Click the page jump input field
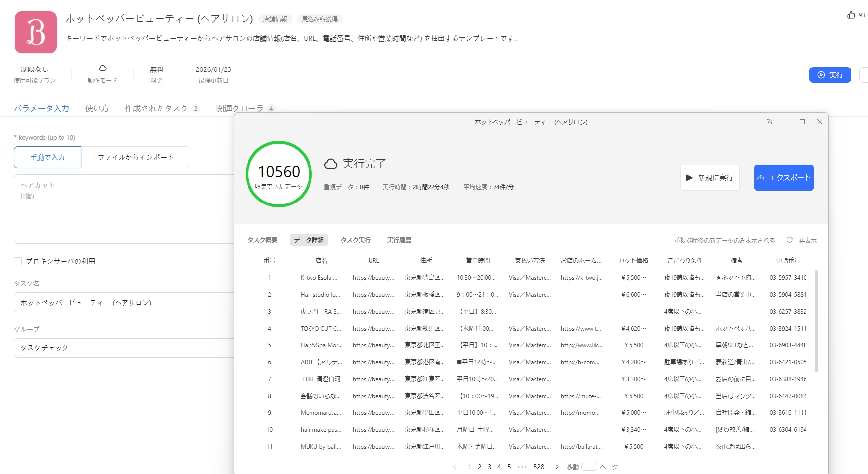 pyautogui.click(x=589, y=467)
